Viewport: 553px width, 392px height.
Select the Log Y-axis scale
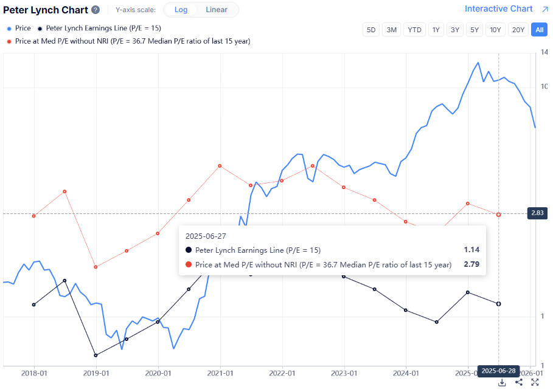(181, 10)
